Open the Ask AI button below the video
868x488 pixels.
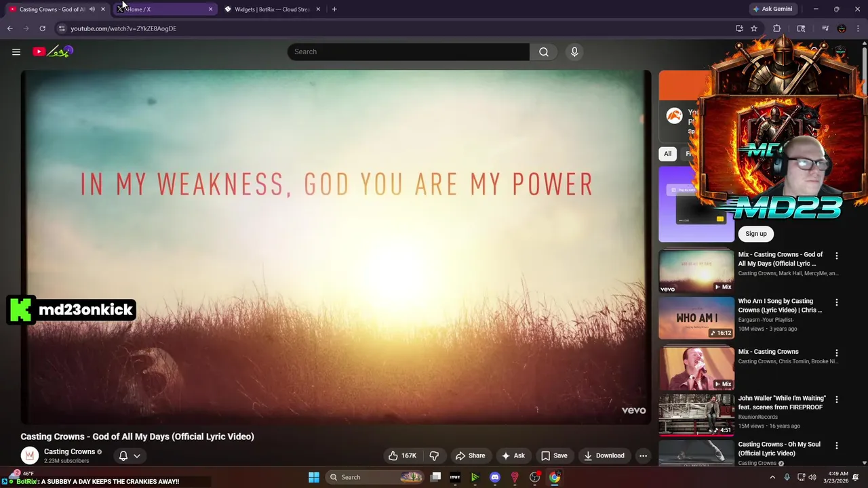click(x=513, y=455)
